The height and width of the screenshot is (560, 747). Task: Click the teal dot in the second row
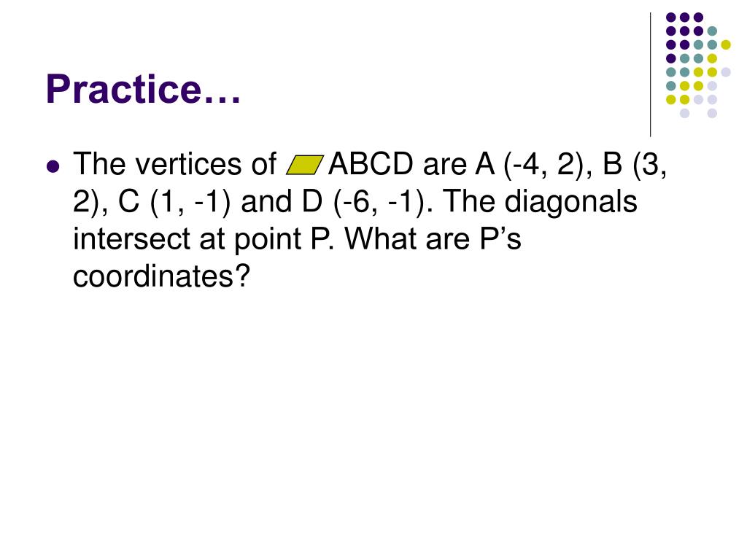point(712,31)
